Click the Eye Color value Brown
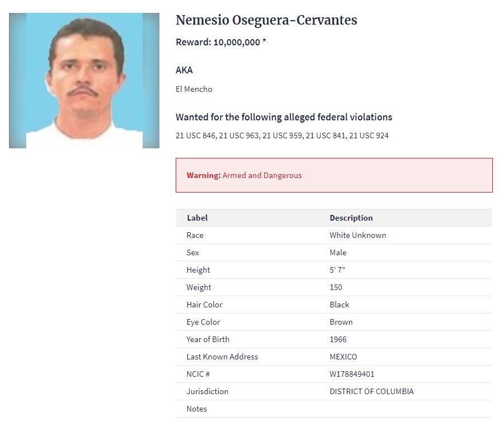Image resolution: width=504 pixels, height=430 pixels. [x=341, y=322]
